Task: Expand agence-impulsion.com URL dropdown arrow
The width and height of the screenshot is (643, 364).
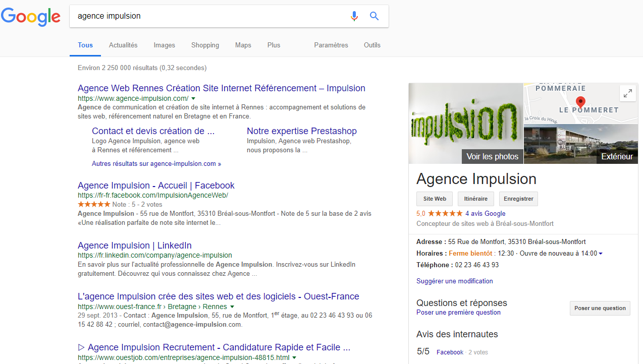Action: [193, 98]
